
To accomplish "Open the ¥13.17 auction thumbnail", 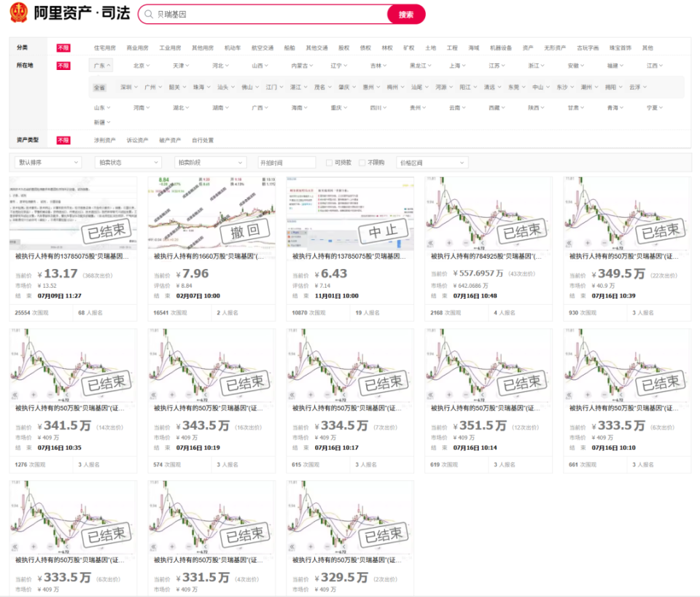I will [x=73, y=214].
